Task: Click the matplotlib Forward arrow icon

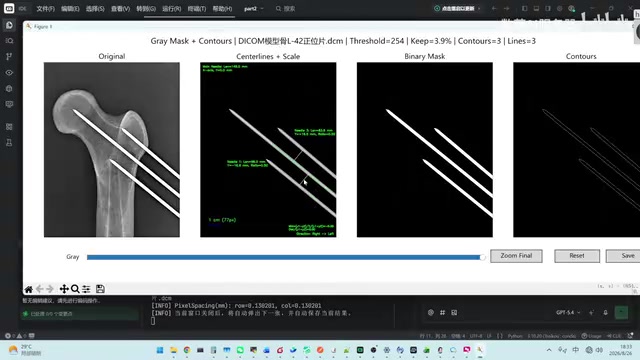Action: click(x=50, y=289)
